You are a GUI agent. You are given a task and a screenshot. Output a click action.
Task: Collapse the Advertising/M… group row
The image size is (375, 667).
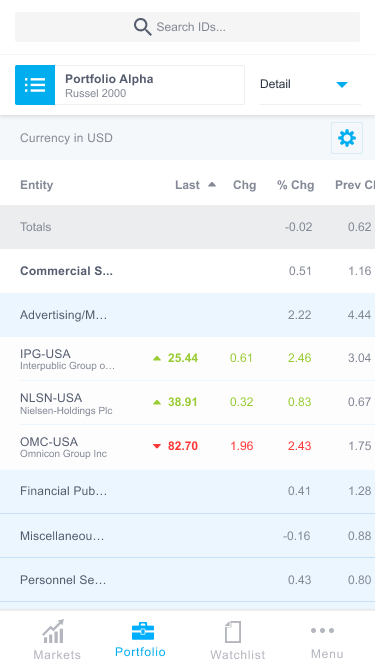[188, 315]
